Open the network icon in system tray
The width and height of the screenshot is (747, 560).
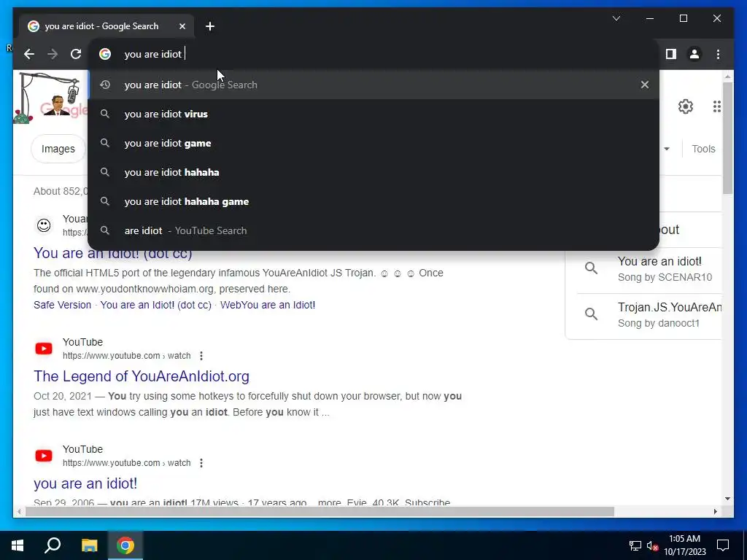(x=635, y=545)
